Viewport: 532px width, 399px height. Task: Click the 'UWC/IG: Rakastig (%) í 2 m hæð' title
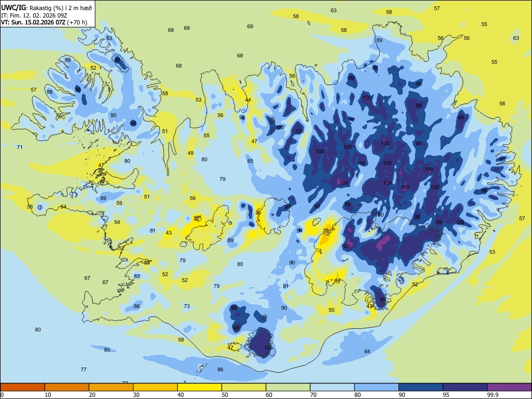pos(46,7)
